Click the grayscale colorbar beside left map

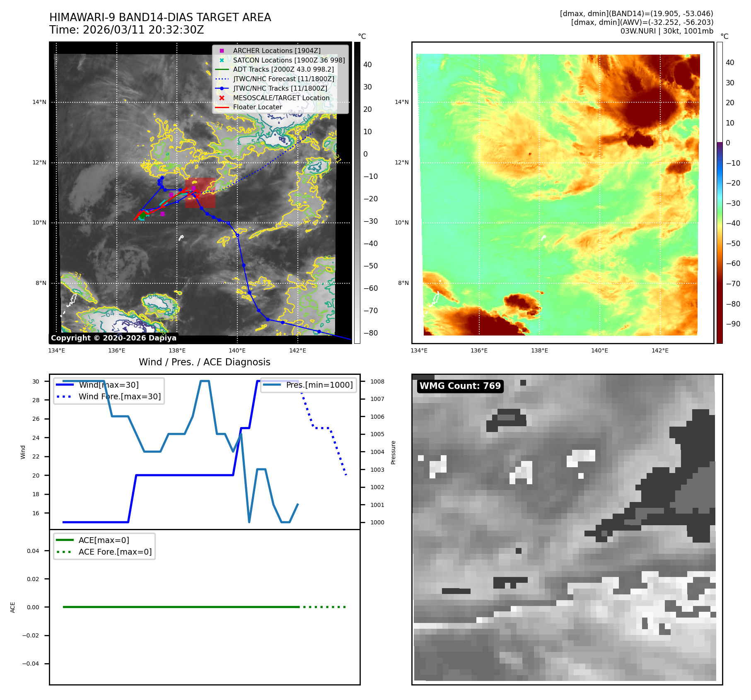(357, 193)
